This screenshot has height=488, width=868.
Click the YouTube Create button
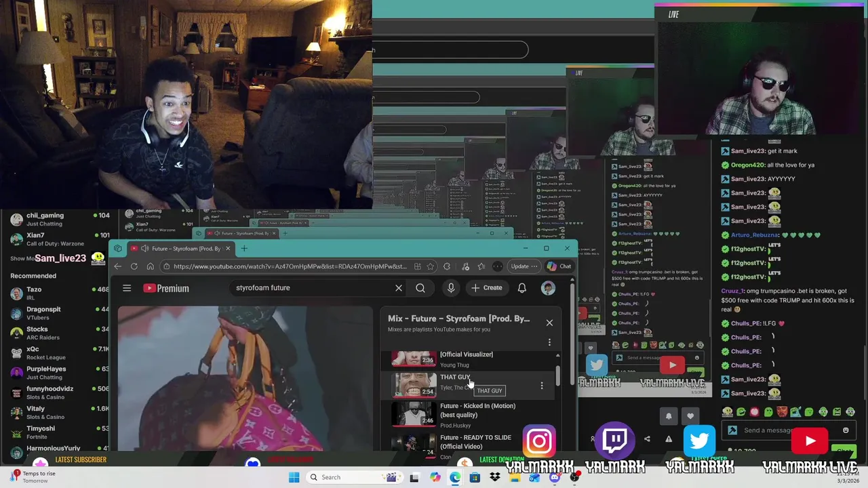[x=487, y=288]
